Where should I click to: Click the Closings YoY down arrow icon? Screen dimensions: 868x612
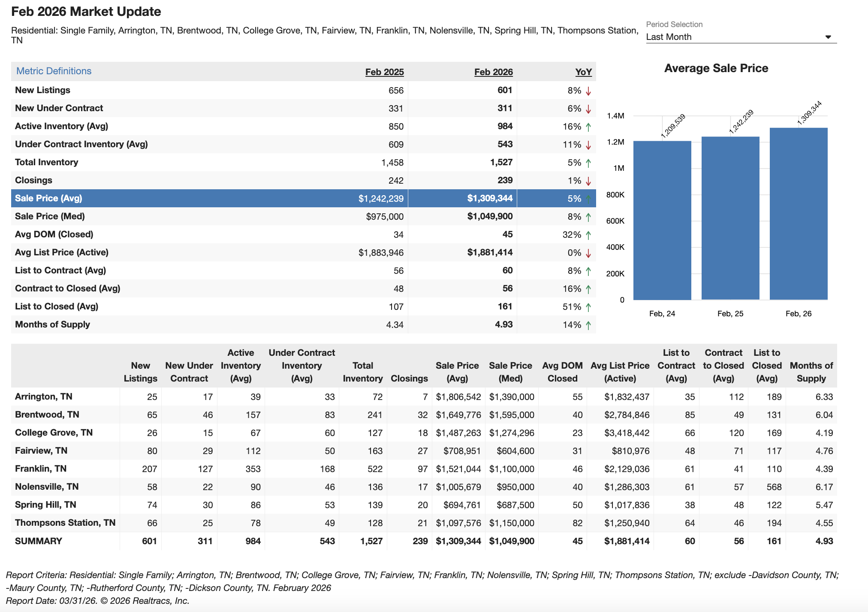588,181
